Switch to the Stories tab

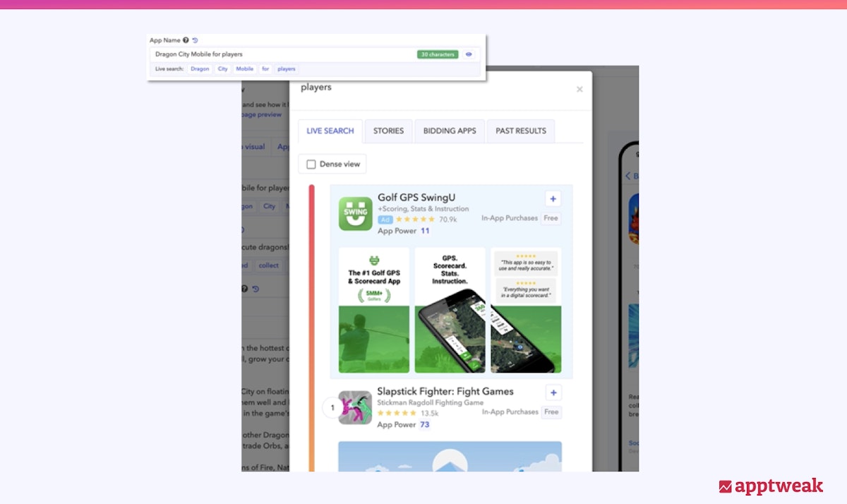(x=388, y=131)
